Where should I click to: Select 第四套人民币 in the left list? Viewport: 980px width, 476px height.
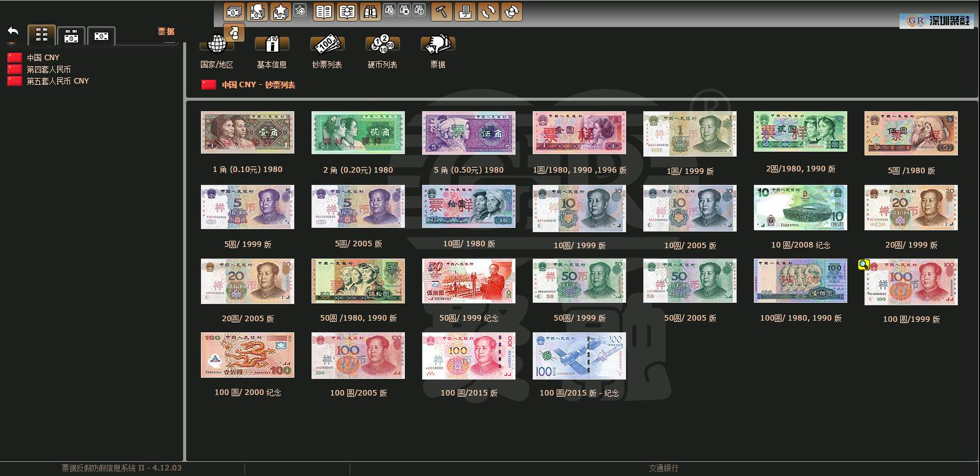click(49, 69)
